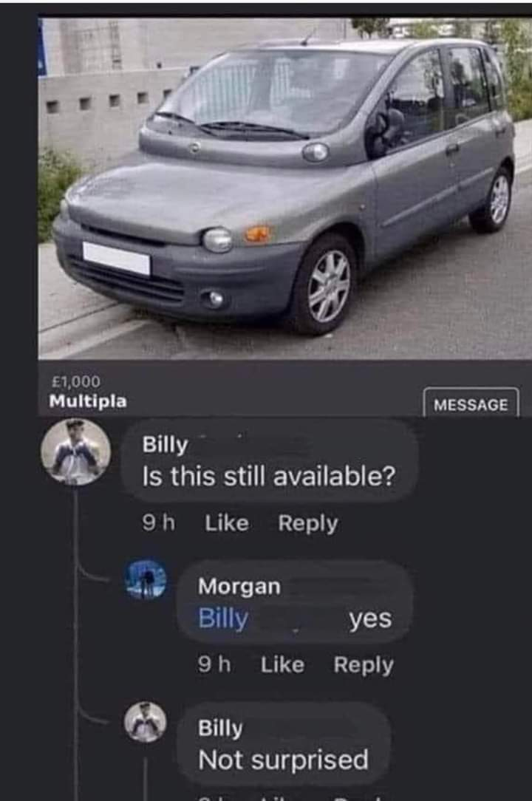Viewport: 532px width, 801px height.
Task: Open Morgan's name in the reply
Action: [239, 587]
